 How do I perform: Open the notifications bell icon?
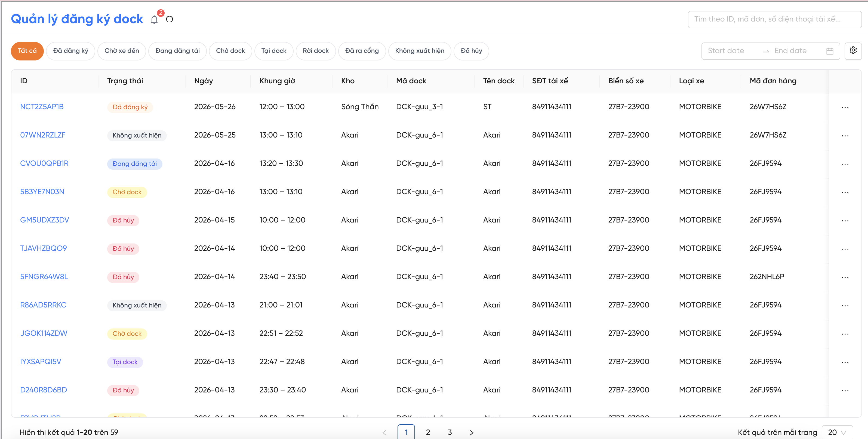[x=154, y=20]
